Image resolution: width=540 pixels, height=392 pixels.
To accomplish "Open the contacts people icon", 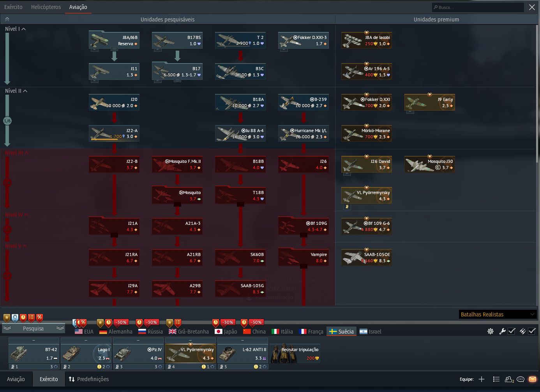I will [x=509, y=379].
